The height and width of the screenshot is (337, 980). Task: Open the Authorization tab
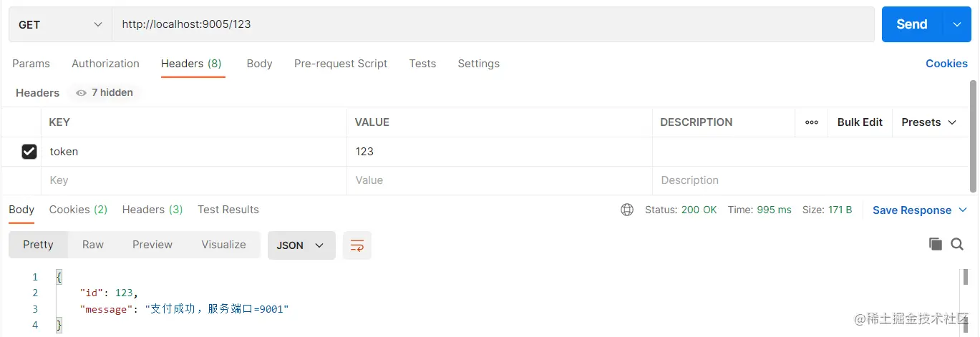click(105, 64)
